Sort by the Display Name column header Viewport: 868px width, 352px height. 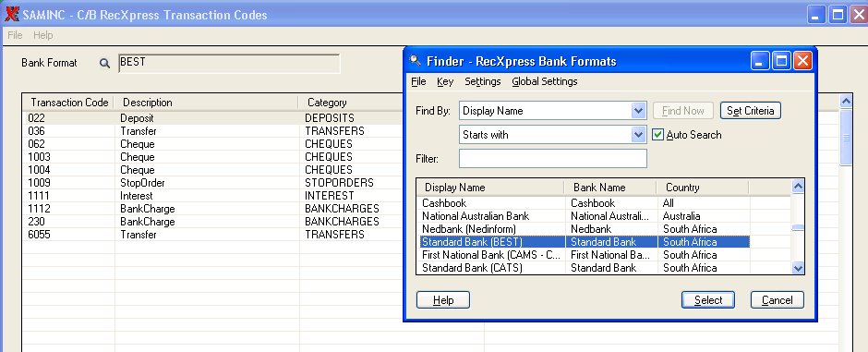(490, 187)
